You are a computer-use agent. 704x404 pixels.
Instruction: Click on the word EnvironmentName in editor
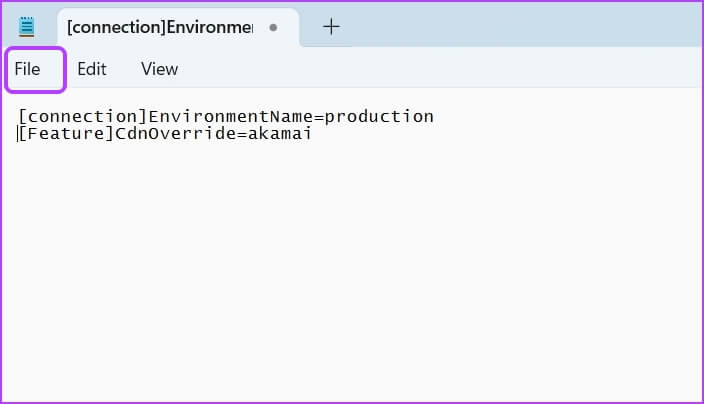(231, 117)
